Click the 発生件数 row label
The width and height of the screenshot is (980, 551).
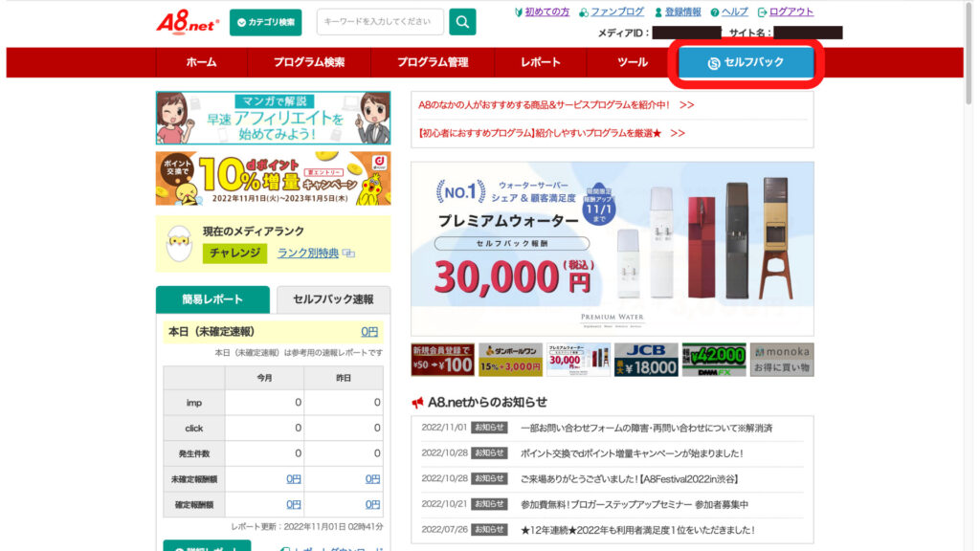point(193,454)
